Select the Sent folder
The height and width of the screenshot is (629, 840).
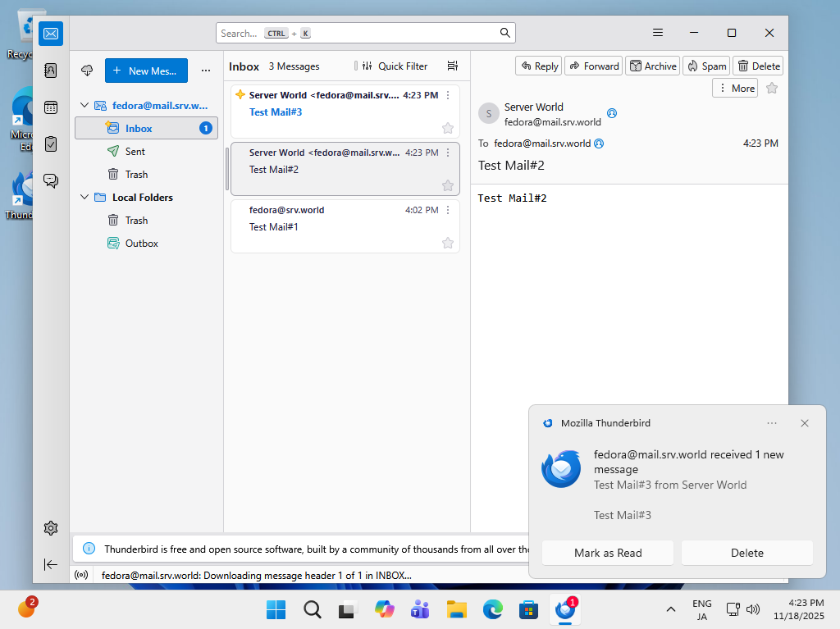coord(135,152)
